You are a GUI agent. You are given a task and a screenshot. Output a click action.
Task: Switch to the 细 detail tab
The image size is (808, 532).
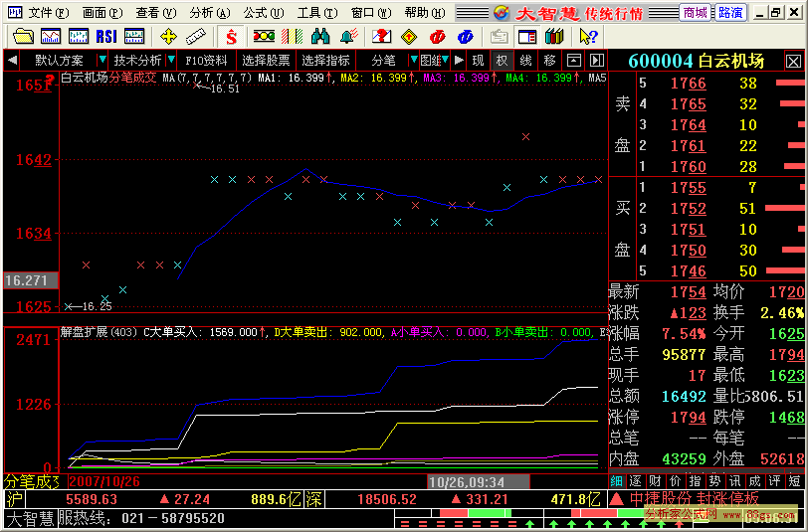point(616,481)
